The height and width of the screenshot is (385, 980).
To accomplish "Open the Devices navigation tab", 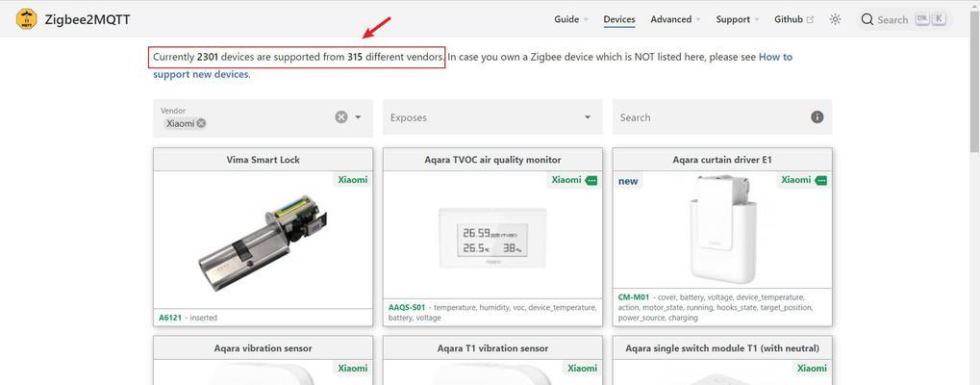I will point(619,19).
